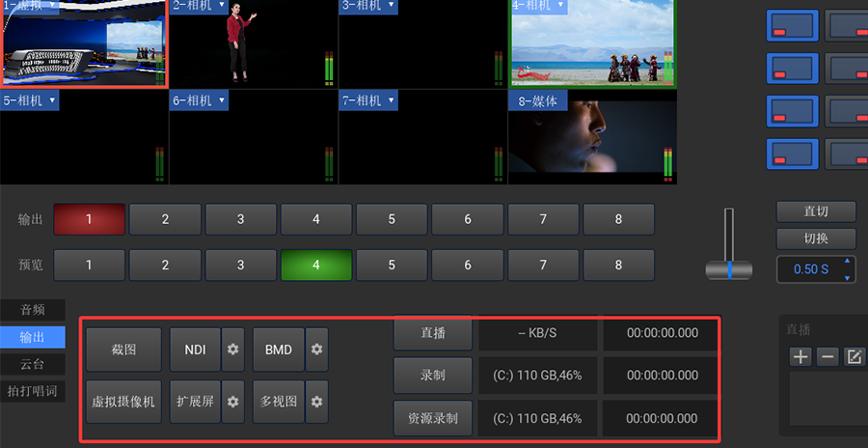The image size is (868, 448).
Task: Click the 直切 cut button
Action: [815, 211]
